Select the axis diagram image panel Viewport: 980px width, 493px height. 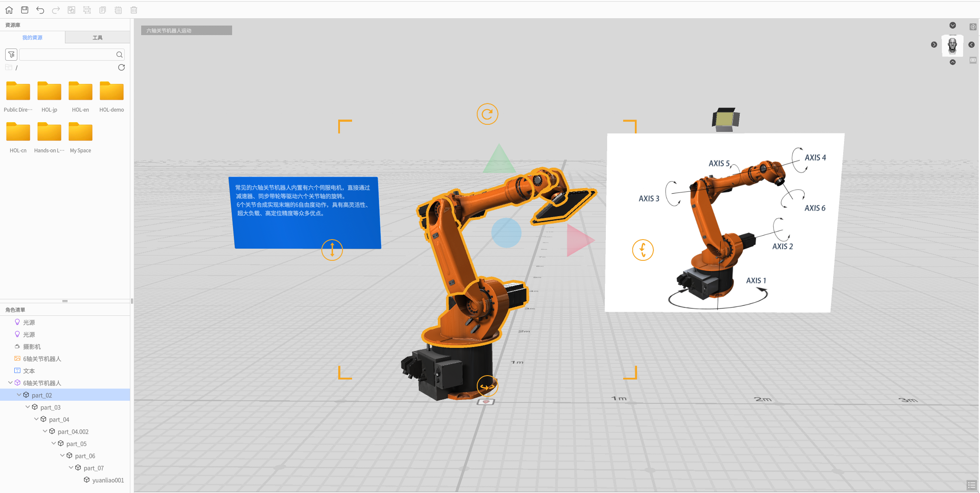(724, 223)
